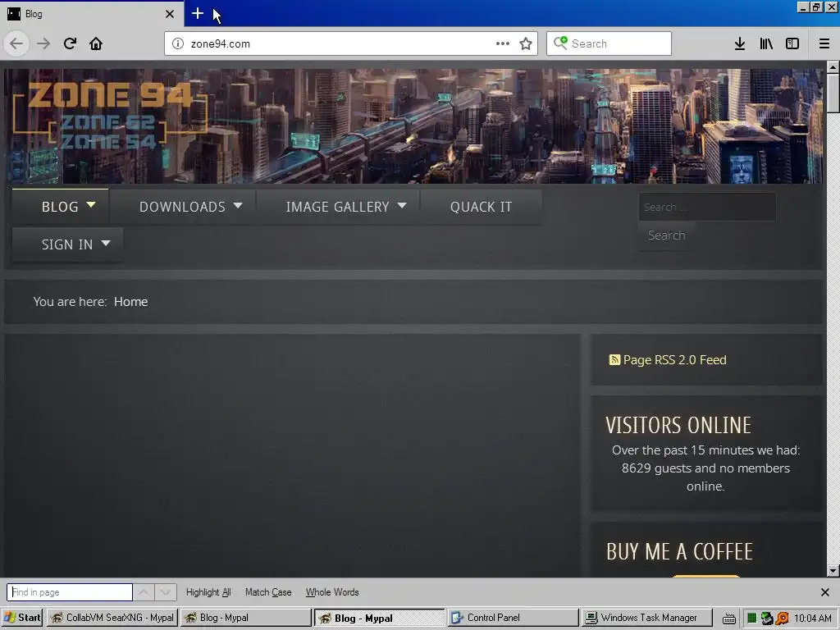Screen dimensions: 840x630
Task: Click the orange tray icon
Action: 782,619
